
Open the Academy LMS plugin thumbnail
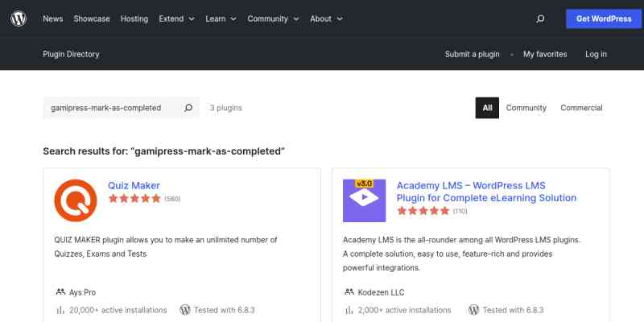(365, 200)
